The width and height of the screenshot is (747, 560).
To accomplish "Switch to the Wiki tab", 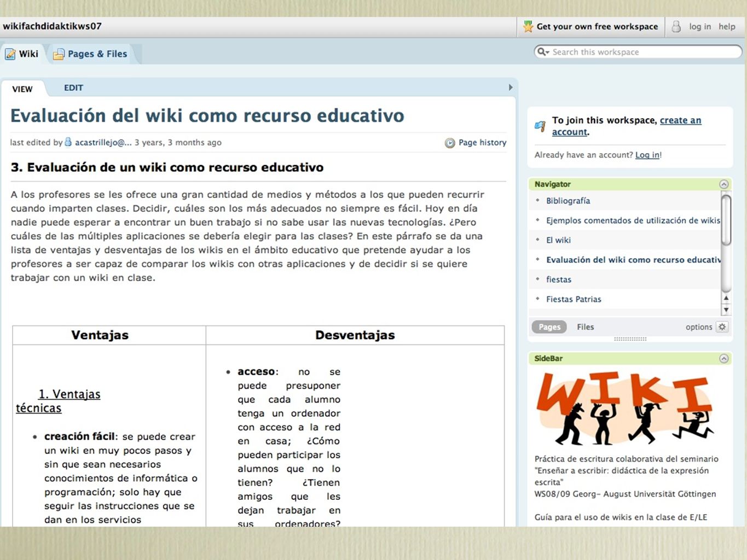I will (x=22, y=54).
